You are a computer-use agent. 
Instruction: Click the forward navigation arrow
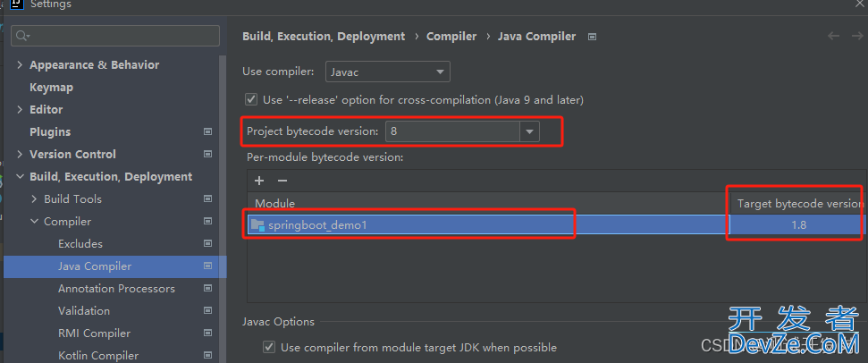[x=856, y=36]
